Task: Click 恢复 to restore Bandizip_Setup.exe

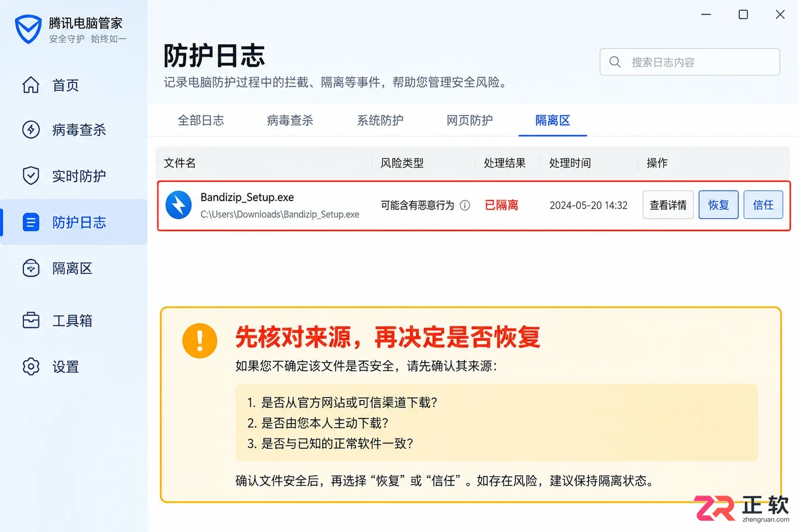Action: pos(718,205)
